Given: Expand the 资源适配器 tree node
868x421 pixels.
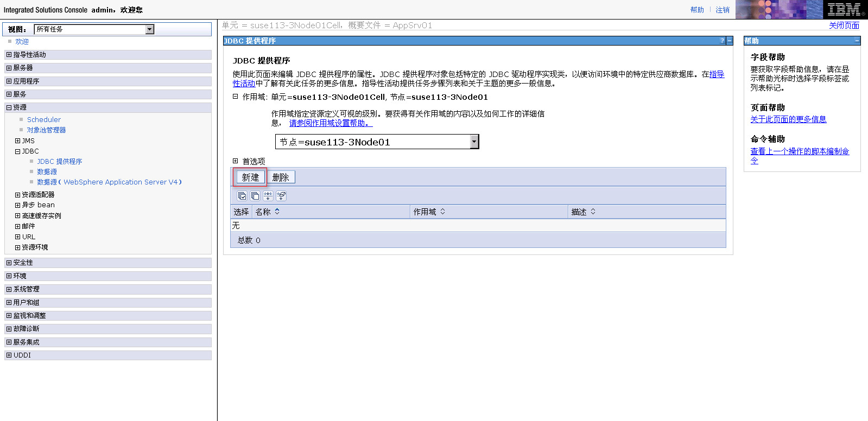Looking at the screenshot, I should 17,195.
